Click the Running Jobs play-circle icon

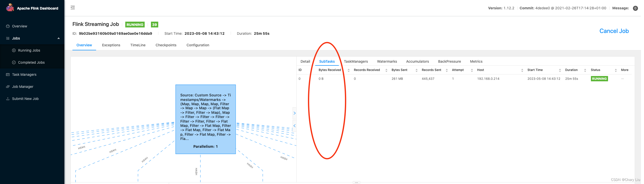[x=14, y=50]
